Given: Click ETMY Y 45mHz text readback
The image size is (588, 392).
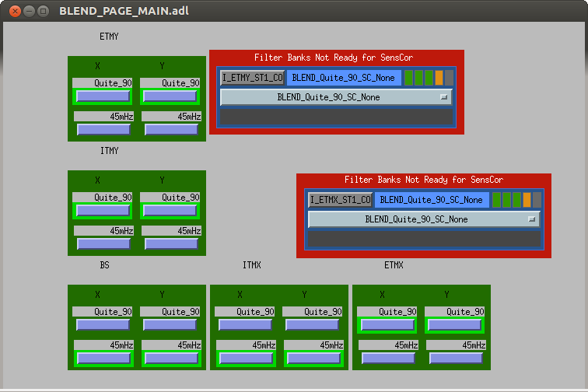Looking at the screenshot, I should (171, 117).
